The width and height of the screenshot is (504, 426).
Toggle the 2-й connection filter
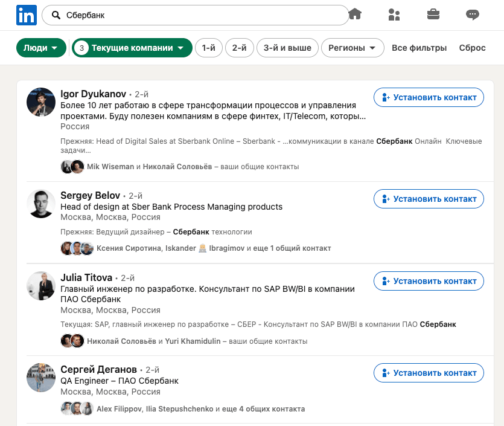[x=240, y=48]
